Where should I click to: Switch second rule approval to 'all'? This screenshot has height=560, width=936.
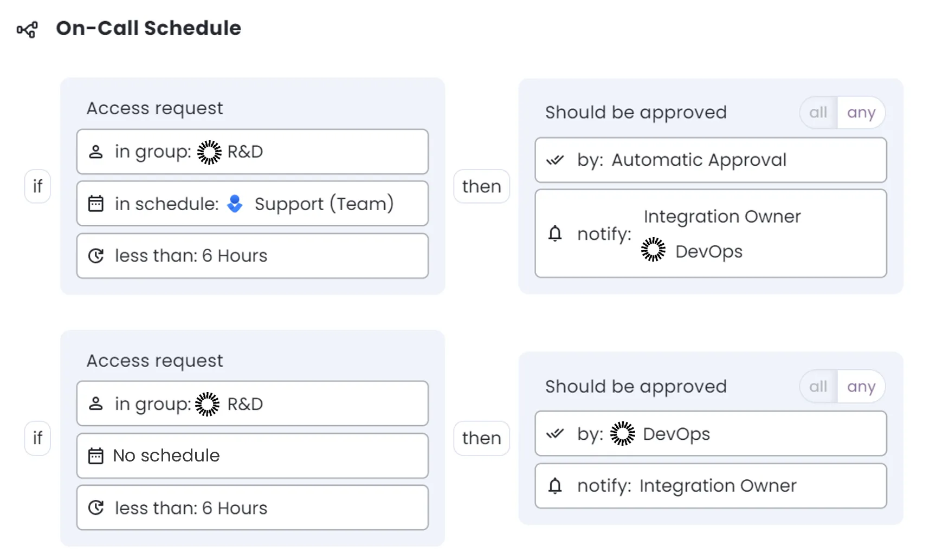pos(818,387)
